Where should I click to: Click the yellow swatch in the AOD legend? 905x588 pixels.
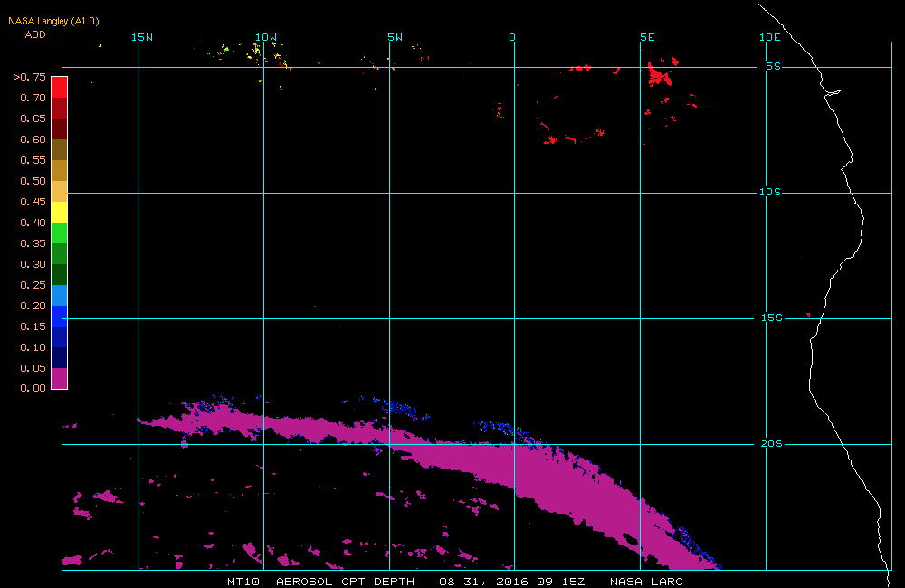59,212
